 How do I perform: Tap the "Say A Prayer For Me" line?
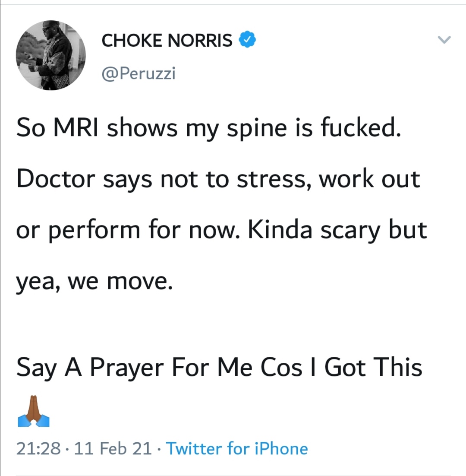(219, 367)
